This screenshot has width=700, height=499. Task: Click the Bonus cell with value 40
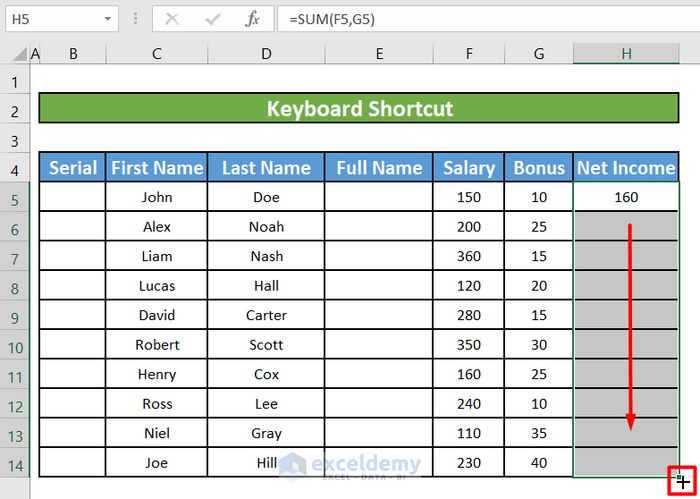[x=539, y=463]
